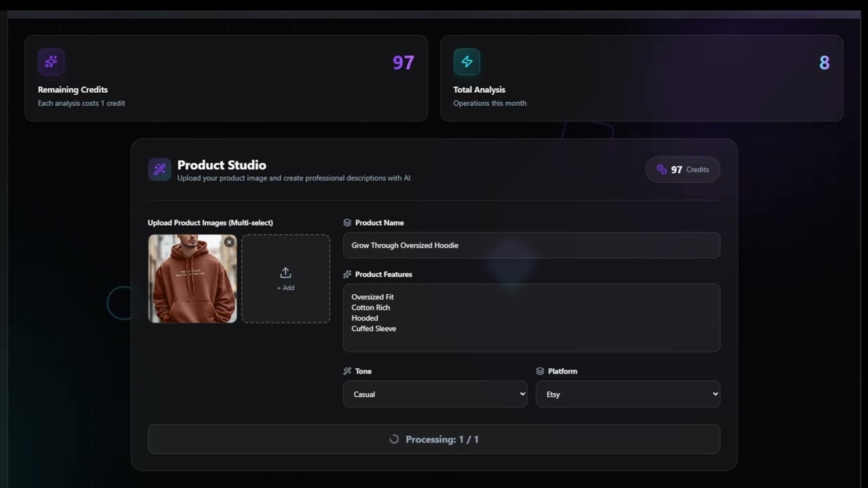
Task: Click the Product Name input field
Action: [532, 245]
